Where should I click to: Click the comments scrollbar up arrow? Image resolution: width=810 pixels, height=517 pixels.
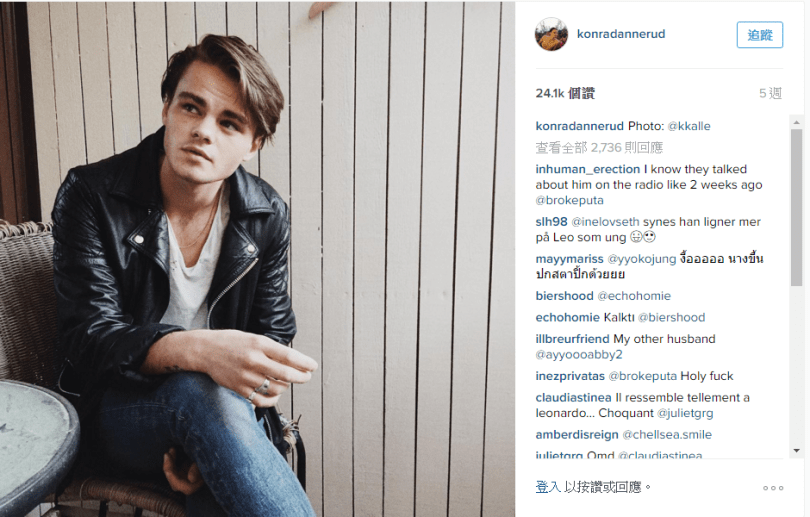click(x=796, y=122)
